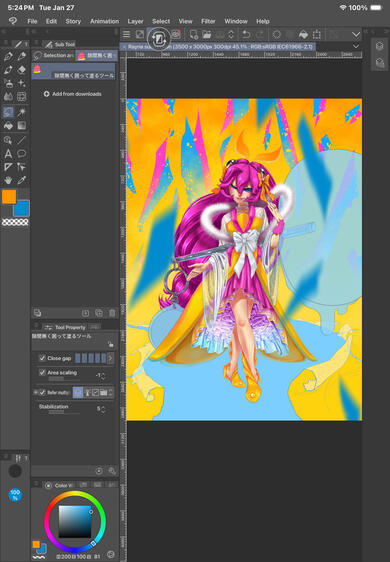Open the Edit menu

pyautogui.click(x=51, y=21)
